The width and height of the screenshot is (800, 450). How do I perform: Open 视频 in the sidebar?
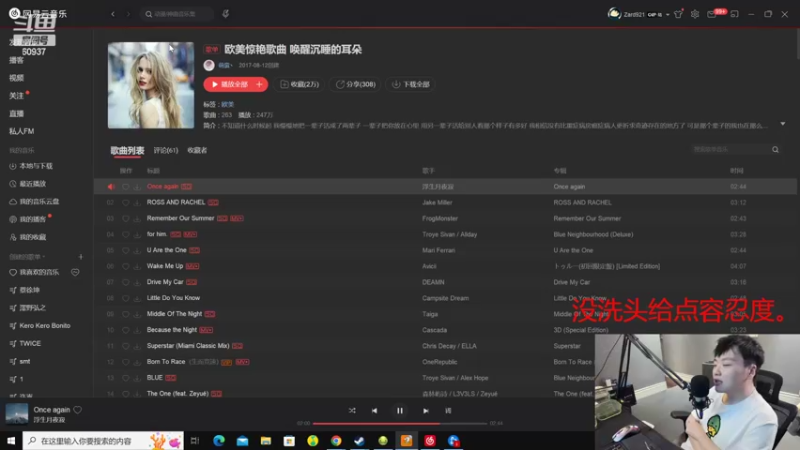pyautogui.click(x=16, y=78)
